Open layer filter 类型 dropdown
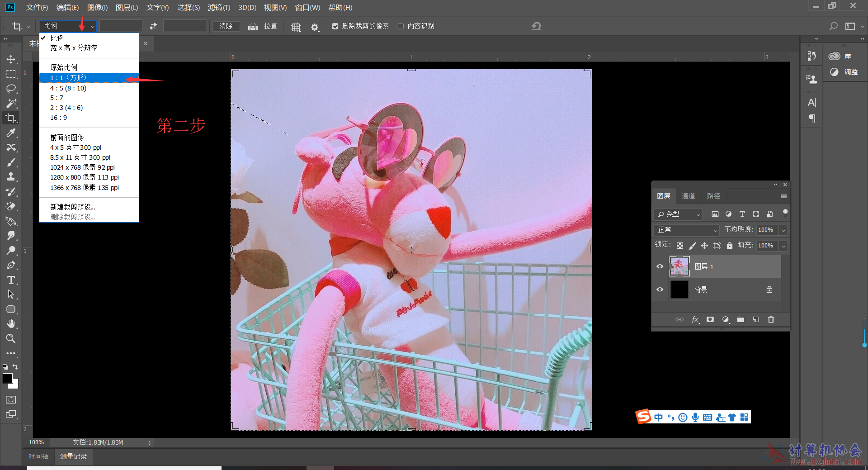This screenshot has height=470, width=868. coord(678,214)
